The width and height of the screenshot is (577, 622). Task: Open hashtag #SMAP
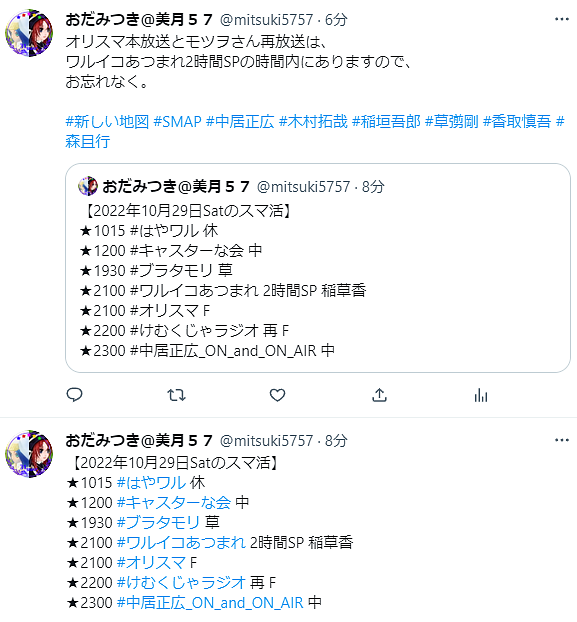[x=177, y=121]
